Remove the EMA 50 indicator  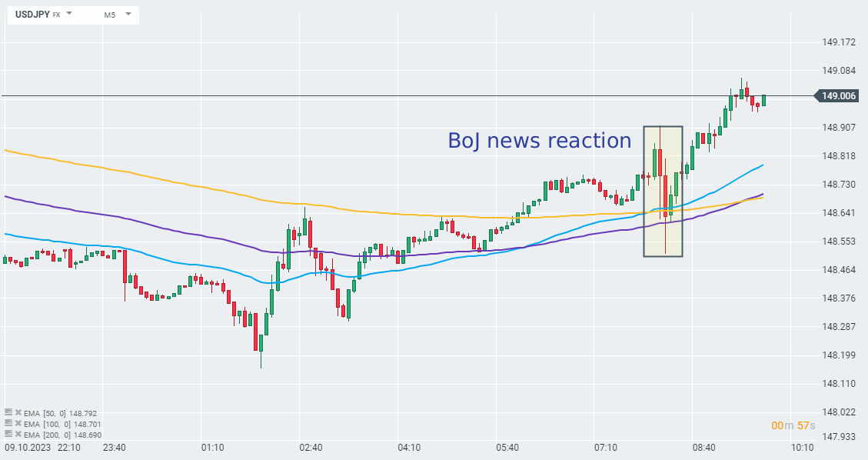pos(18,413)
